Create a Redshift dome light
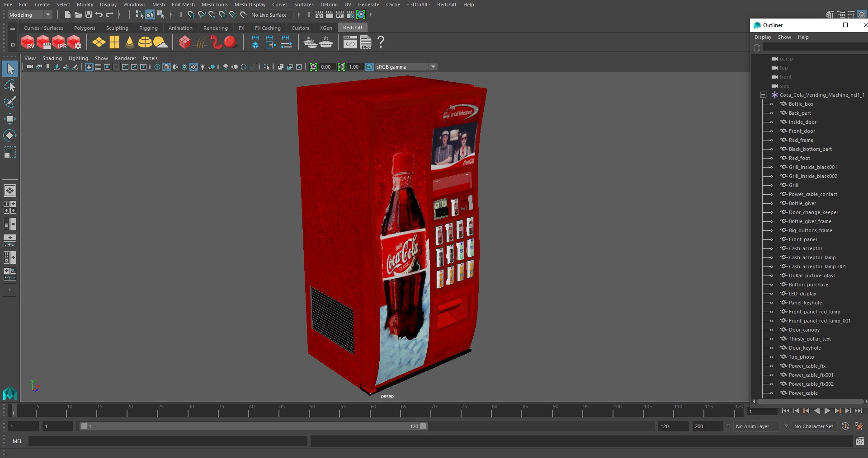This screenshot has width=868, height=458. point(145,42)
